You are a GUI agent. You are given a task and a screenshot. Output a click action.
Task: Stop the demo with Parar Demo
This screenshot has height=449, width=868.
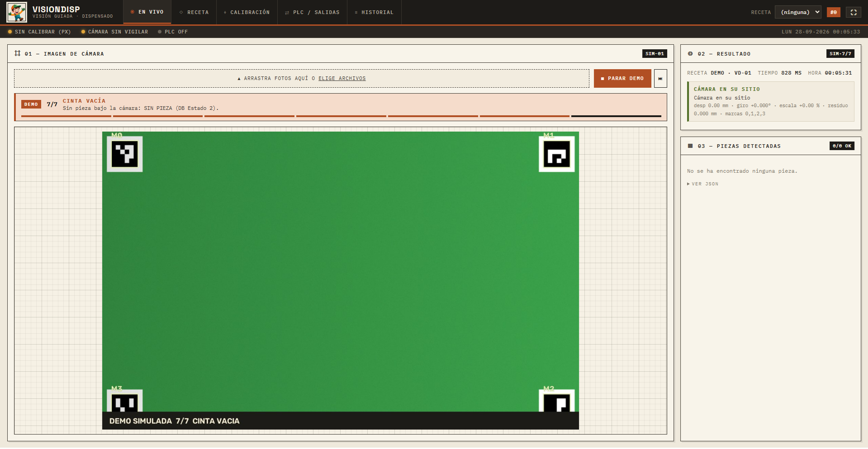click(622, 79)
